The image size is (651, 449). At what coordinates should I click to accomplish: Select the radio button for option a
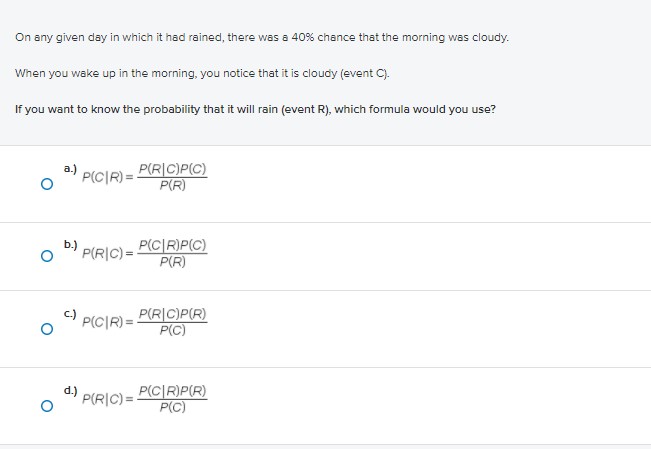(47, 184)
